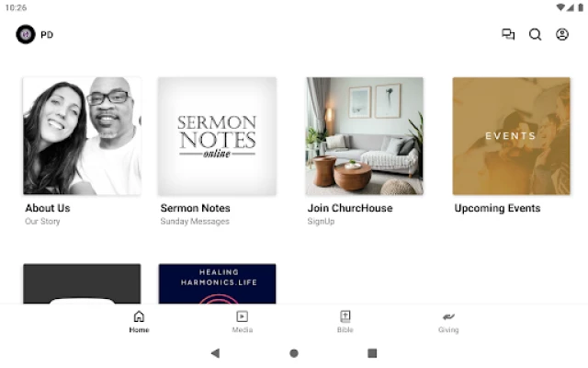Tap Android back triangle button
The height and width of the screenshot is (368, 588).
click(x=215, y=353)
